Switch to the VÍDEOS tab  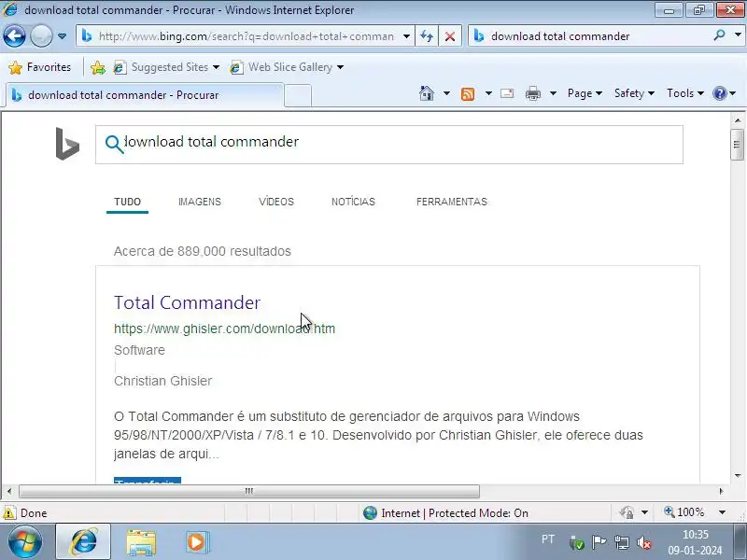276,202
